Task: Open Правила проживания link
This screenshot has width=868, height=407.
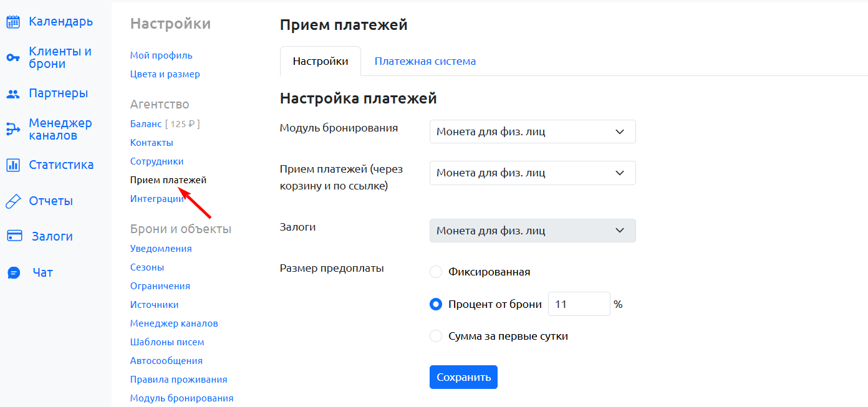Action: pyautogui.click(x=178, y=380)
